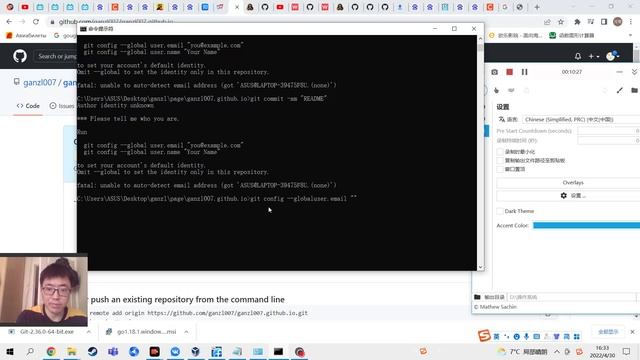
Task: Open GitHub user avatar menu
Action: [612, 56]
